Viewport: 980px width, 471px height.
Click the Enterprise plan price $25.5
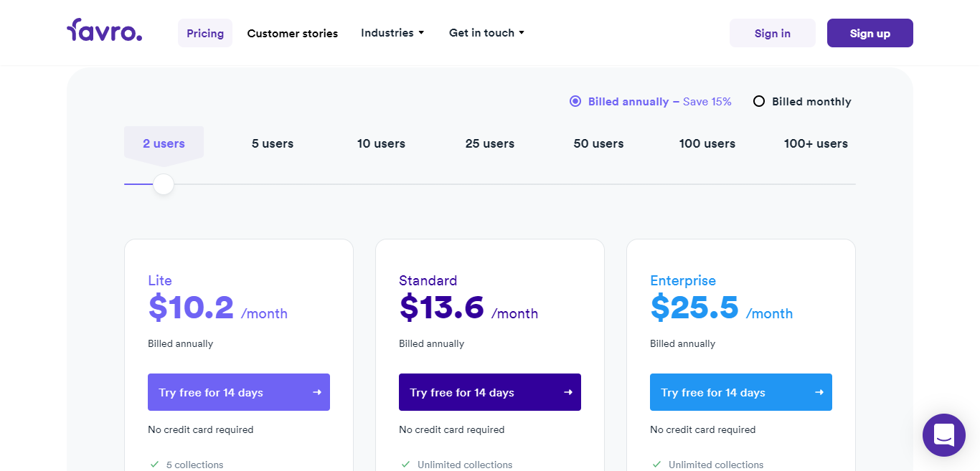694,308
